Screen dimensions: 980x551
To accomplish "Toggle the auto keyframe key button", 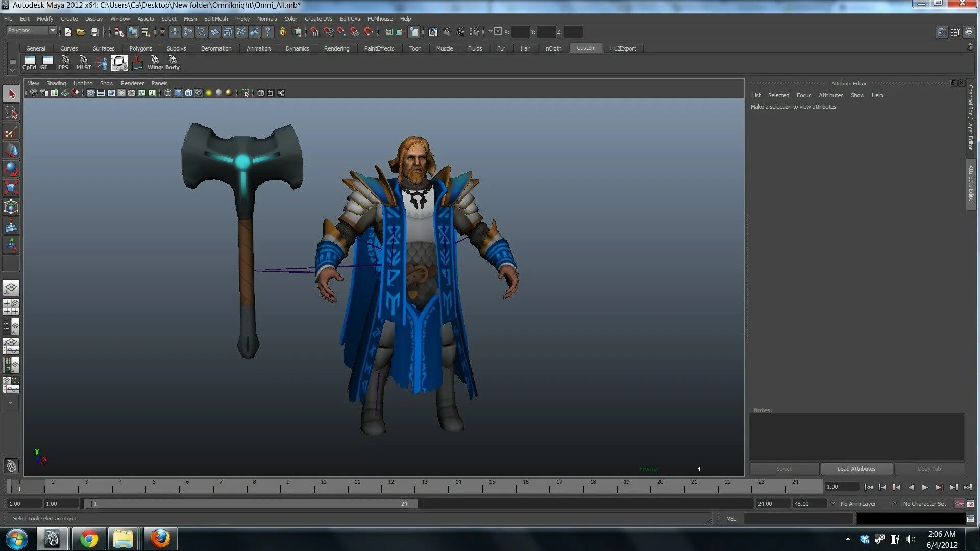I will click(x=960, y=504).
